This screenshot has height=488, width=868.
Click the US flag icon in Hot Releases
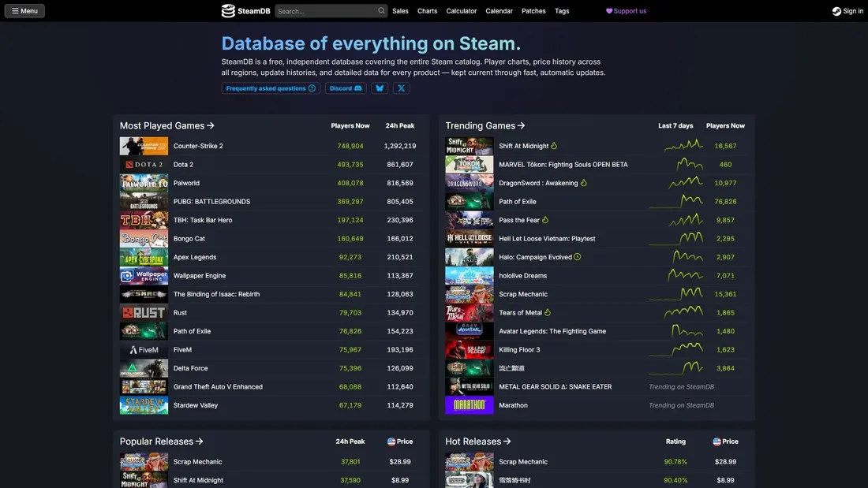[716, 441]
